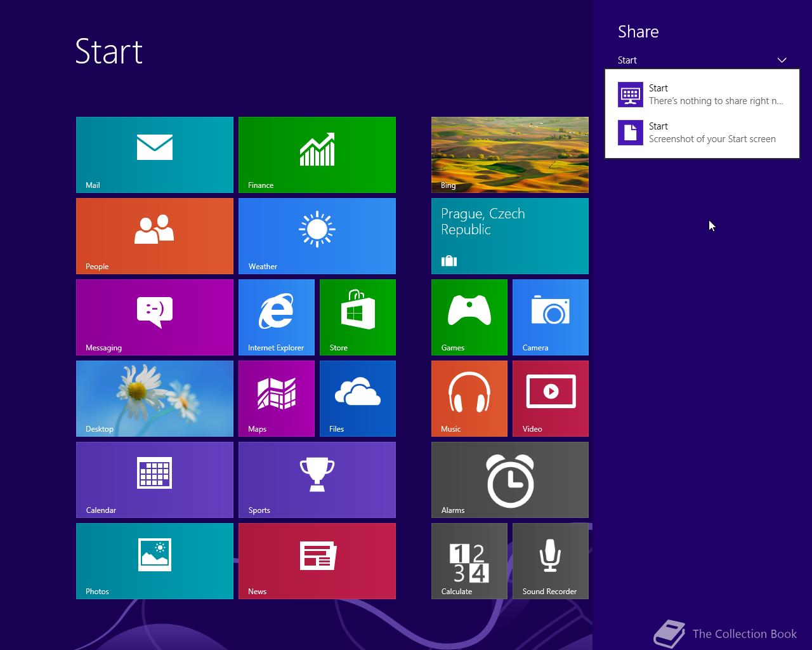Open the Sound Recorder tile
This screenshot has height=650, width=812.
(x=551, y=561)
